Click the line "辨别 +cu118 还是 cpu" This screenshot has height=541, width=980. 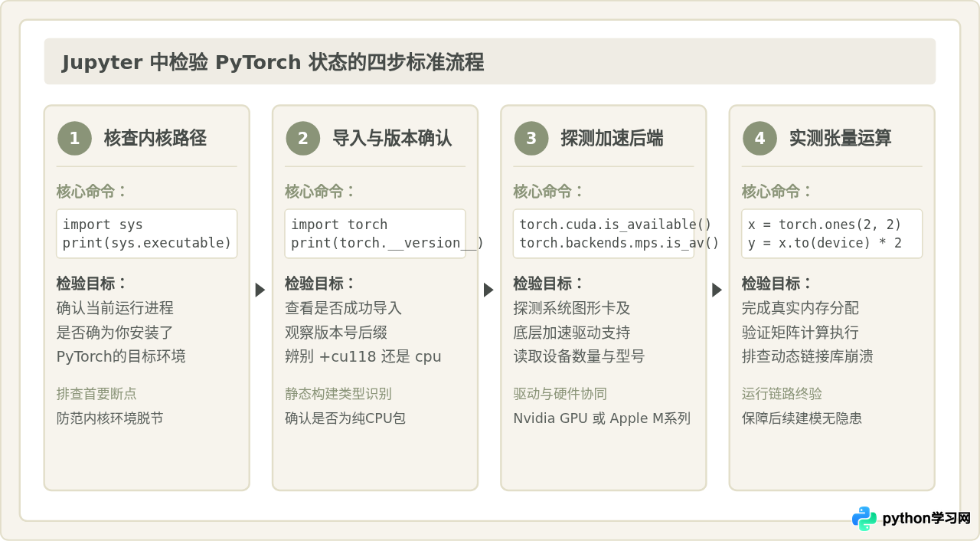[x=363, y=356]
